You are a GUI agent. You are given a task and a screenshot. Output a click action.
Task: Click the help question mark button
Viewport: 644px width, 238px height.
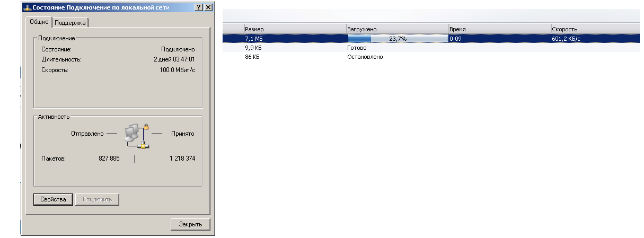tap(199, 7)
